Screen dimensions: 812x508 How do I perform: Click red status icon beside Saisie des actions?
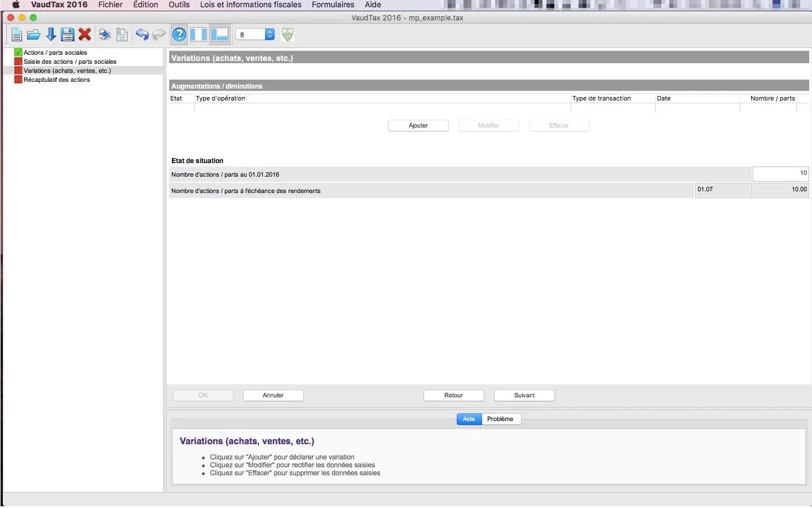pos(18,62)
